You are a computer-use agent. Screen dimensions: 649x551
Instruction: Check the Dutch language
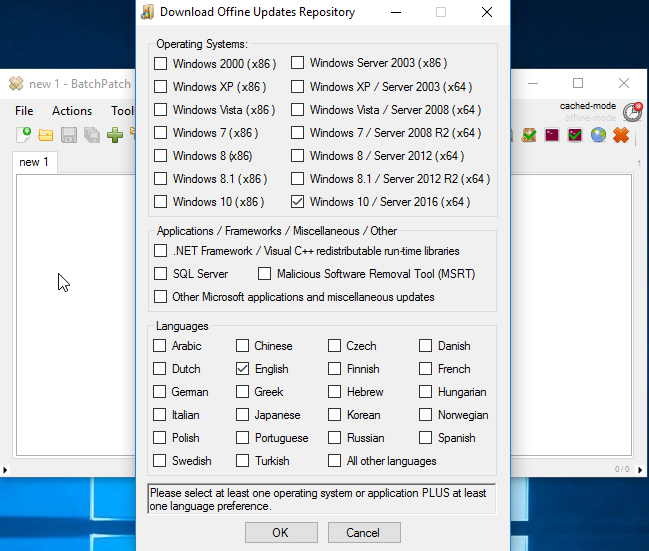159,368
